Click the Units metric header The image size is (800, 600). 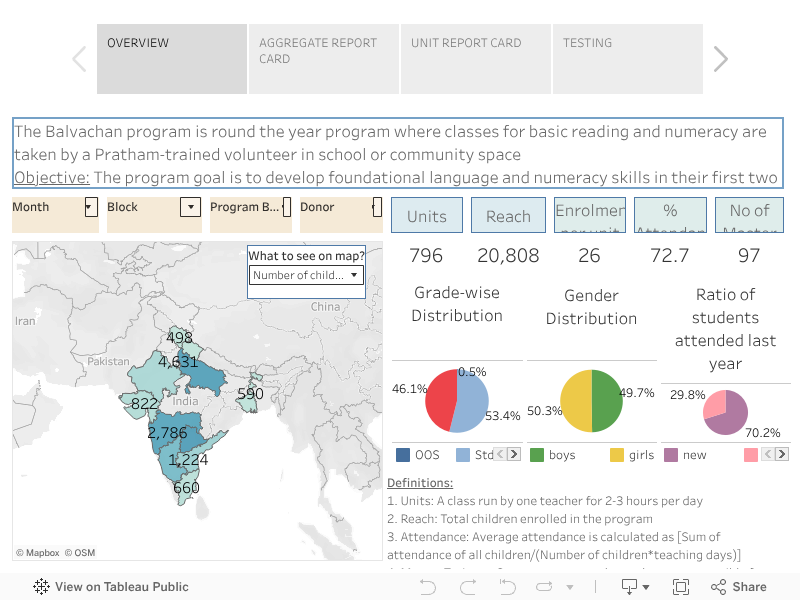tap(427, 216)
